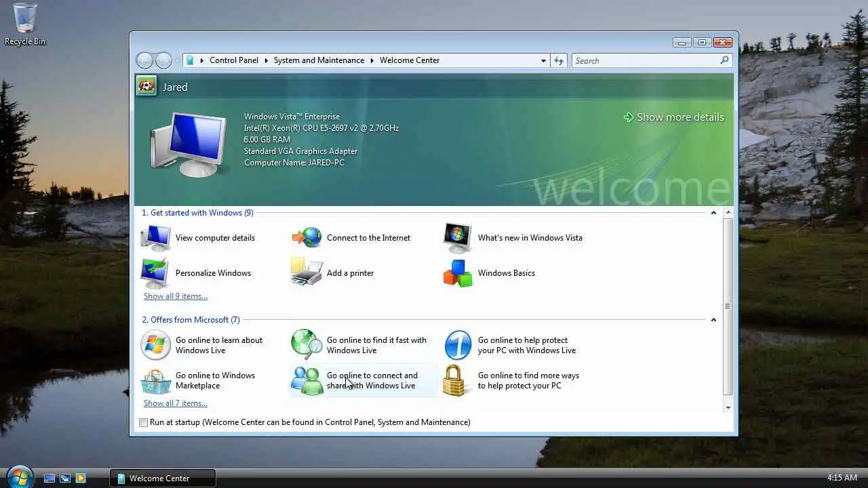Click the Windows Basics label
This screenshot has width=868, height=488.
coord(506,273)
